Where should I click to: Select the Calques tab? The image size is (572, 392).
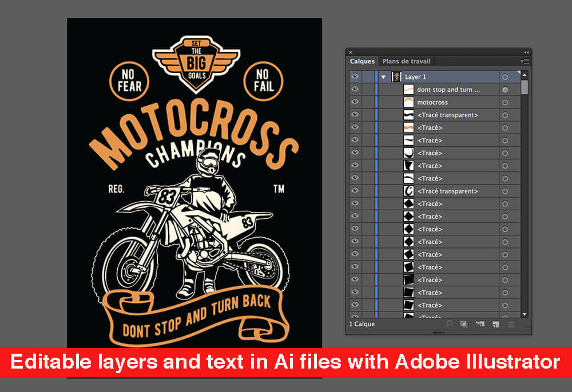(362, 61)
